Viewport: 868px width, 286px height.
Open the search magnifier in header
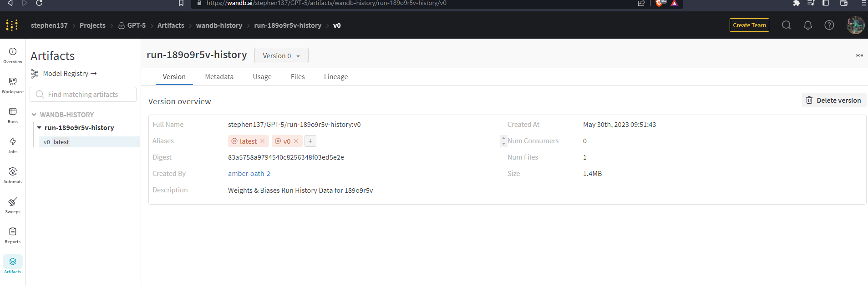786,25
